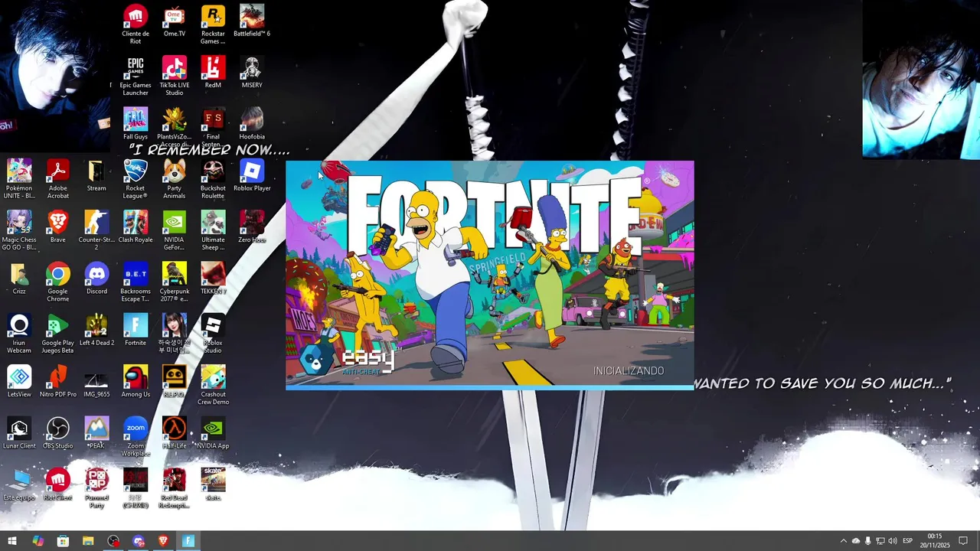The width and height of the screenshot is (980, 551).
Task: Select the TEKKEN 7 icon
Action: pos(213,278)
